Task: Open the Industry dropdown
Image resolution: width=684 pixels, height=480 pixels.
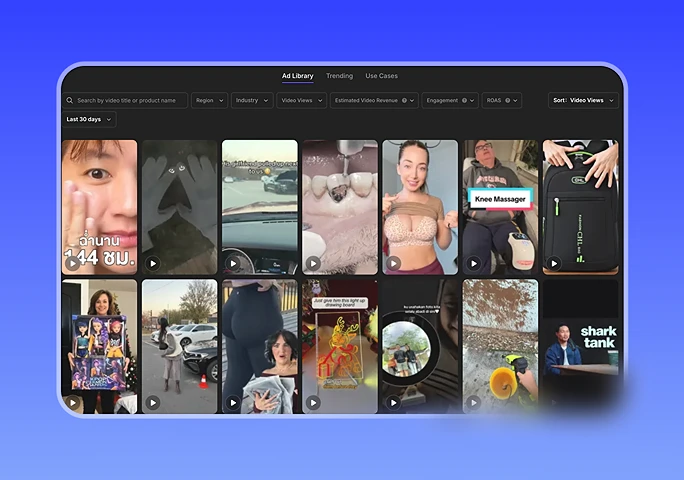Action: tap(251, 101)
